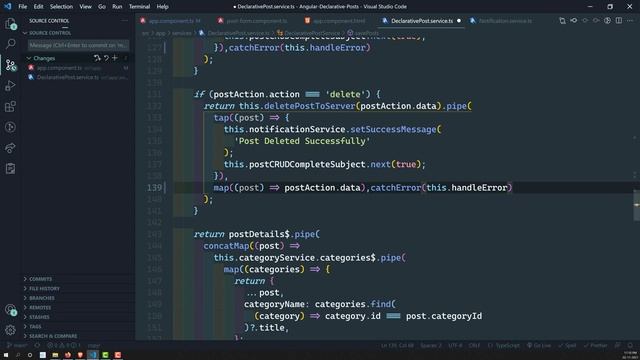The width and height of the screenshot is (640, 360).
Task: Open the View menu
Action: pos(85,7)
